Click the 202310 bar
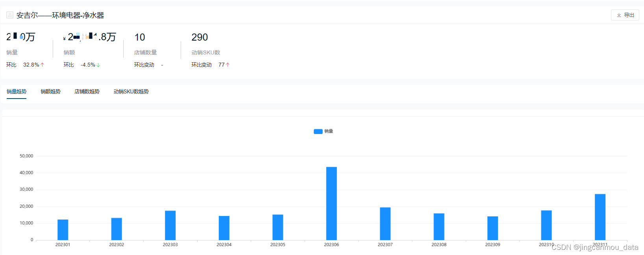The width and height of the screenshot is (644, 255). tap(546, 225)
